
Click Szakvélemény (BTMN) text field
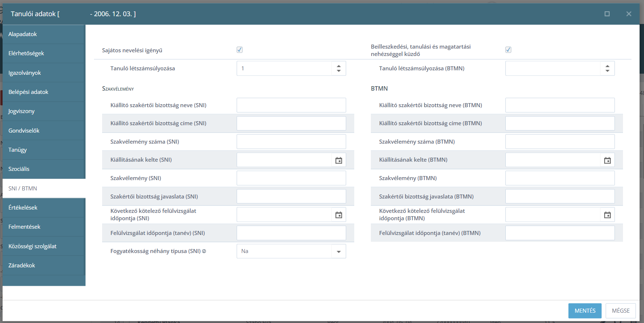560,178
